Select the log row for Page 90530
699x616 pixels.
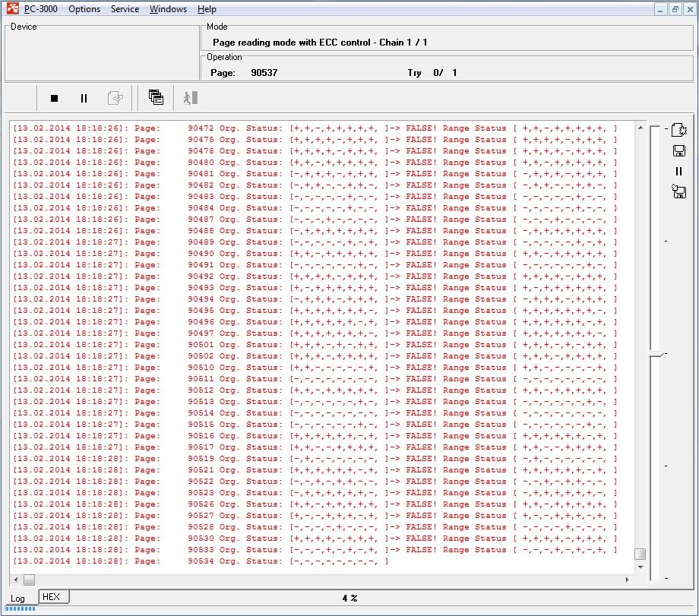click(315, 538)
